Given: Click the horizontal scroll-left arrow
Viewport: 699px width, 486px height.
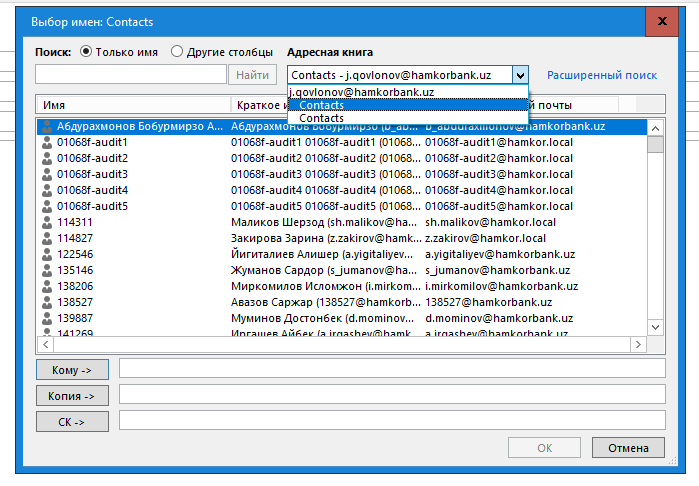Looking at the screenshot, I should pos(45,344).
